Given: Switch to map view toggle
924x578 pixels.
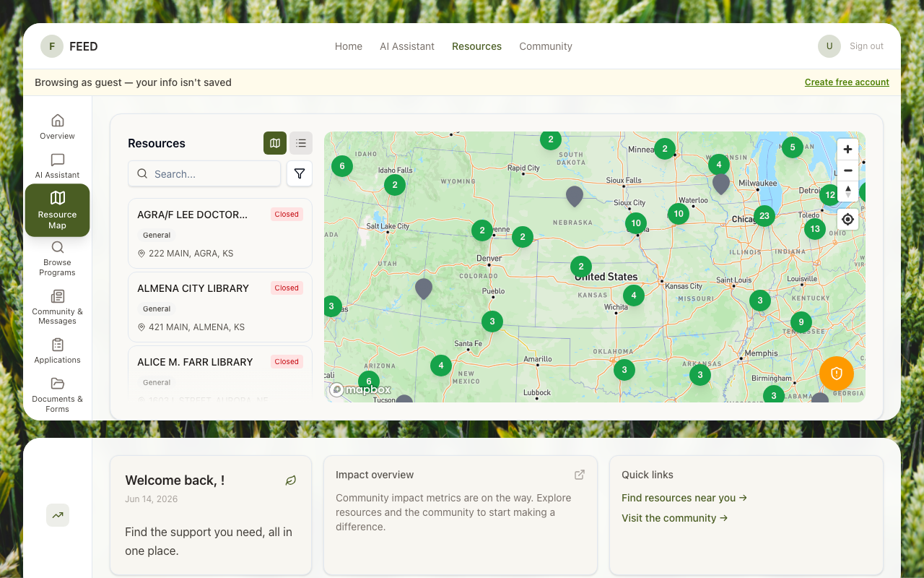Looking at the screenshot, I should (x=275, y=143).
